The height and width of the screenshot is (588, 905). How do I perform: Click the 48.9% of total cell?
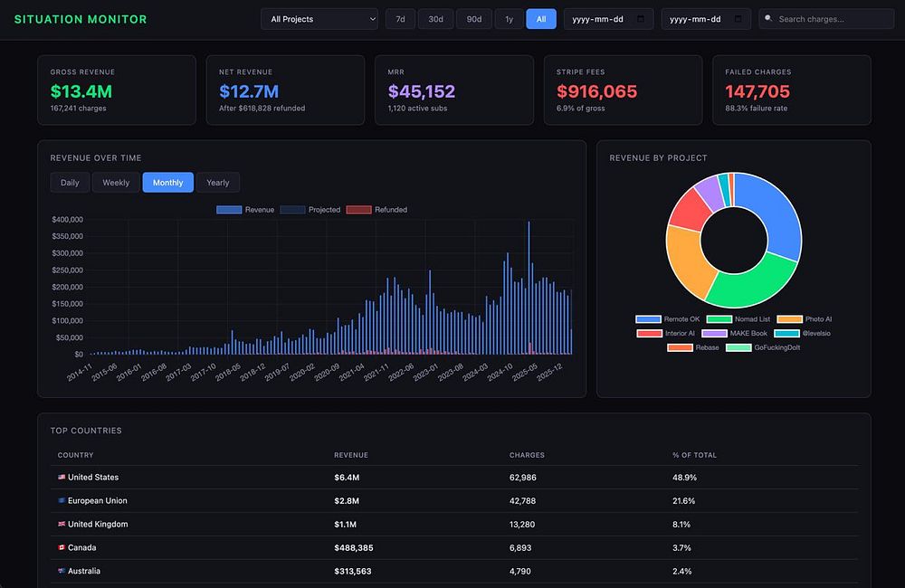684,478
